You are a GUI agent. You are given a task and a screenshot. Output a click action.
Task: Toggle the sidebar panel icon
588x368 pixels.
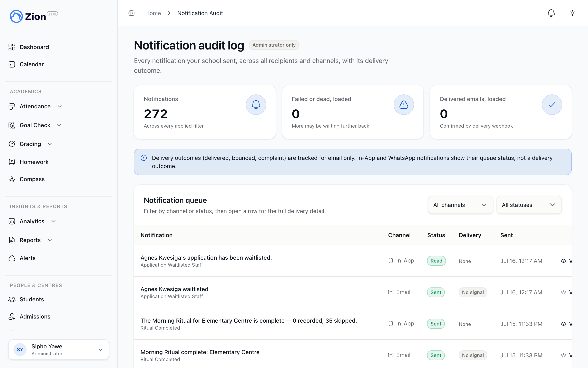click(131, 13)
